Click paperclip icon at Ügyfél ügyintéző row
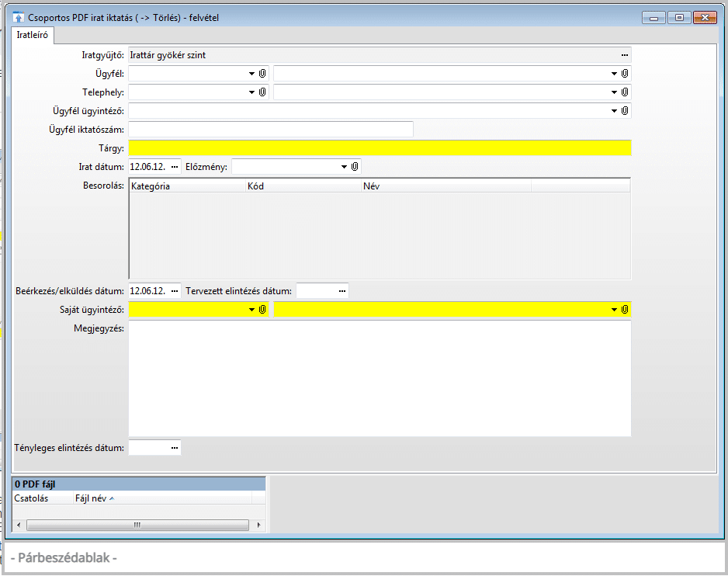Image resolution: width=728 pixels, height=576 pixels. pyautogui.click(x=625, y=111)
